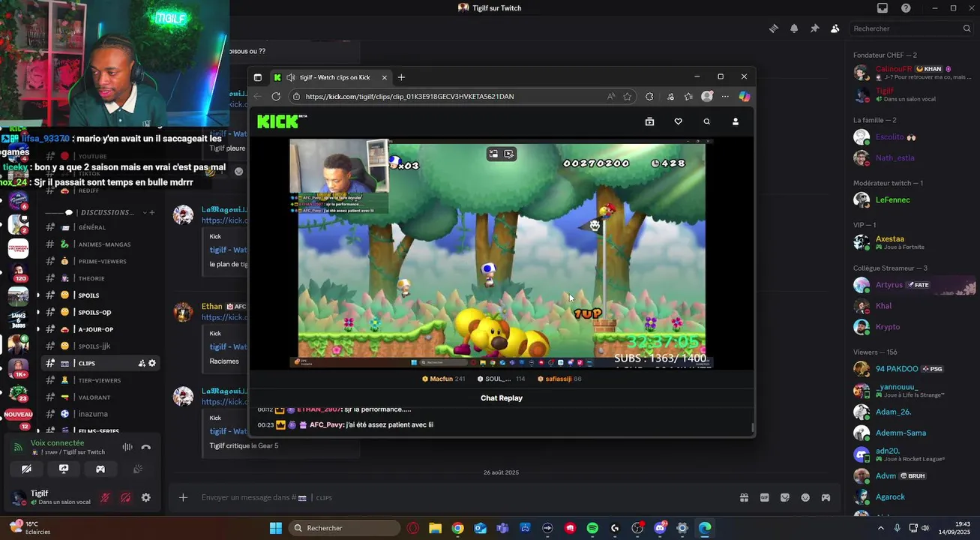This screenshot has width=980, height=540.
Task: Open Discord user settings gear
Action: point(146,497)
